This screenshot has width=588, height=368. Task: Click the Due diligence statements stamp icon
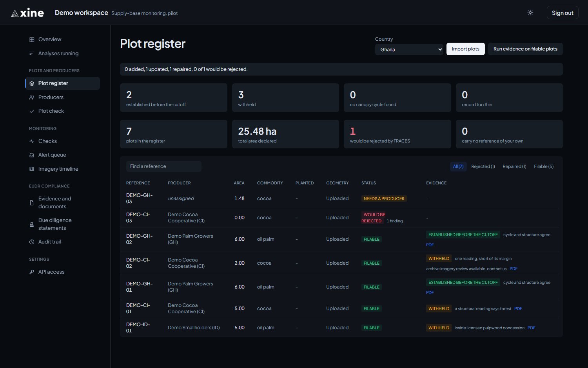tap(32, 224)
